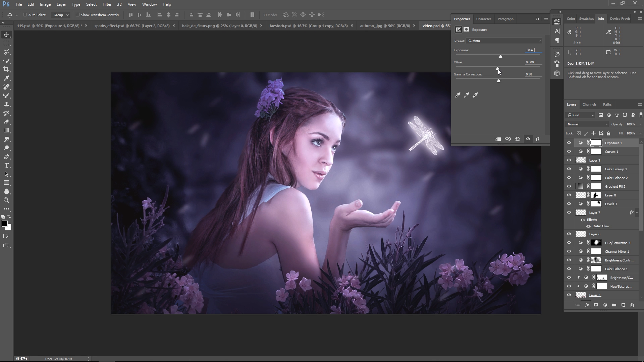
Task: Select the Dodge tool
Action: point(6,148)
